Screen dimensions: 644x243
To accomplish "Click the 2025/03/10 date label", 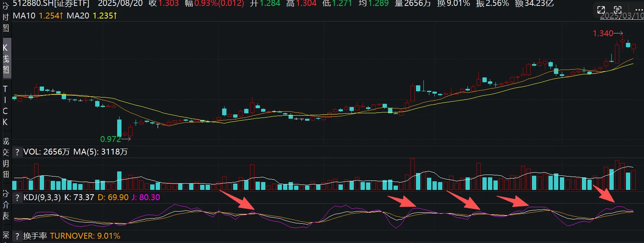I will click(x=621, y=16).
